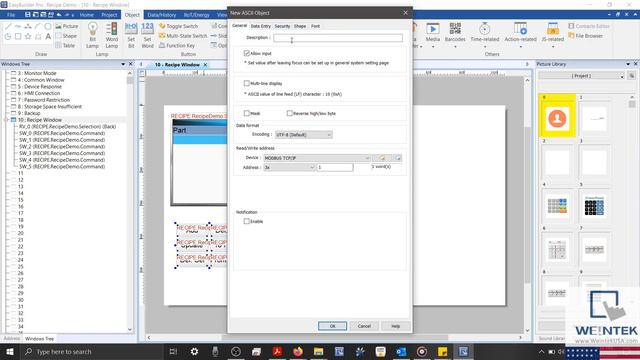Collapse the 10 : Recipe Window tree node
This screenshot has height=360, width=640.
(6, 120)
